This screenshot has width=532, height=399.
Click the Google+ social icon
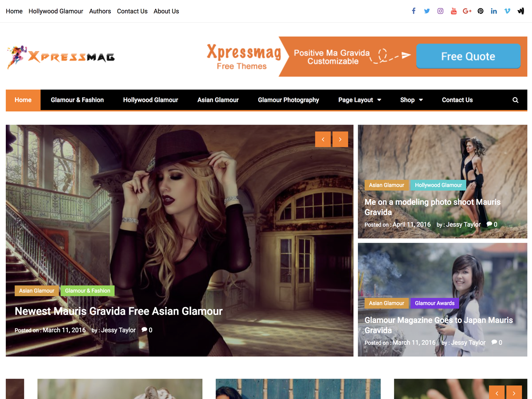pyautogui.click(x=467, y=11)
